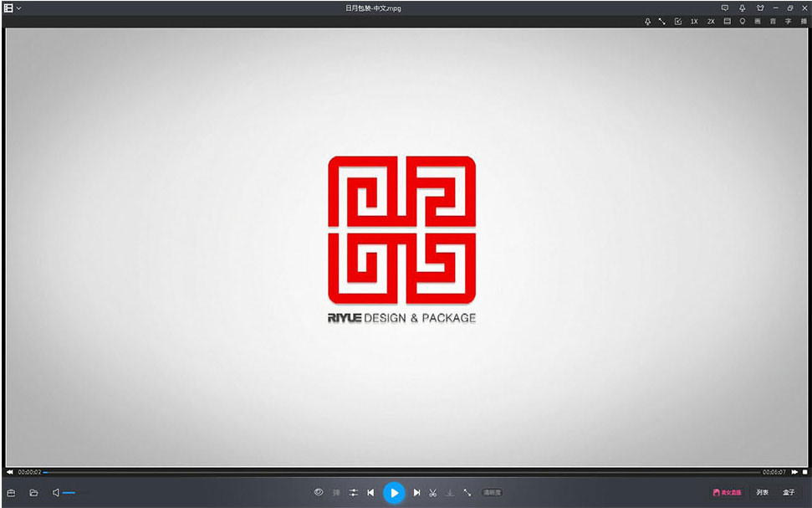Click the download arrow icon

(x=450, y=492)
